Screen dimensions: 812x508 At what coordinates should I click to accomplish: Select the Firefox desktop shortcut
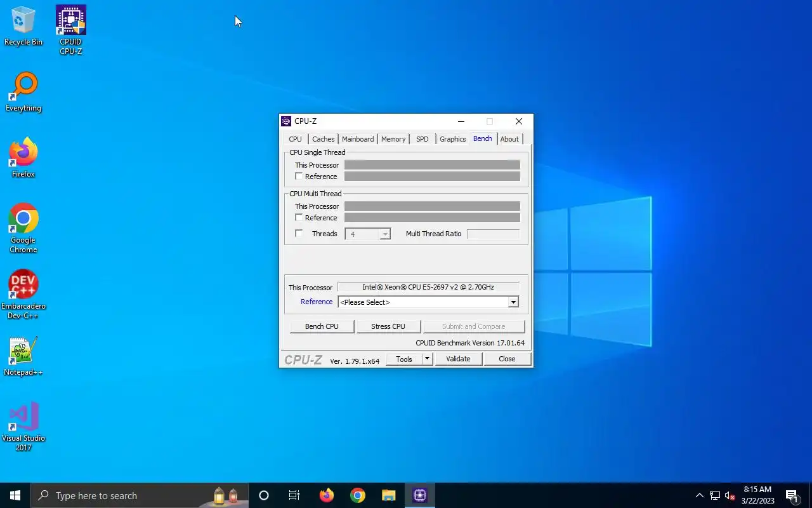point(23,159)
